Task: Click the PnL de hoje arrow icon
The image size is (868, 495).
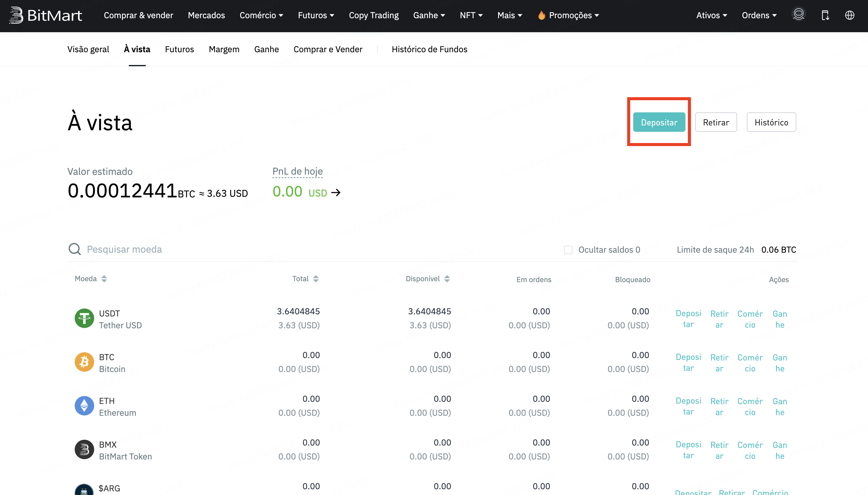Action: pyautogui.click(x=336, y=193)
